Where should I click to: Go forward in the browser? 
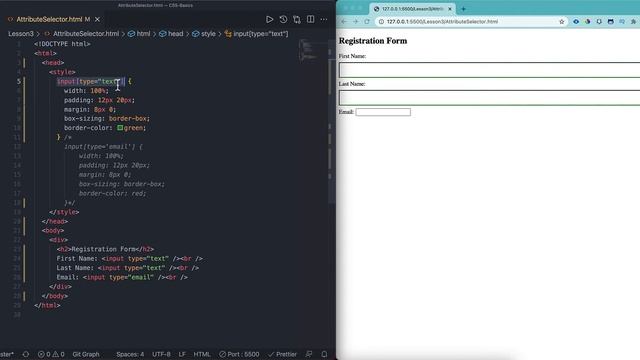(356, 22)
